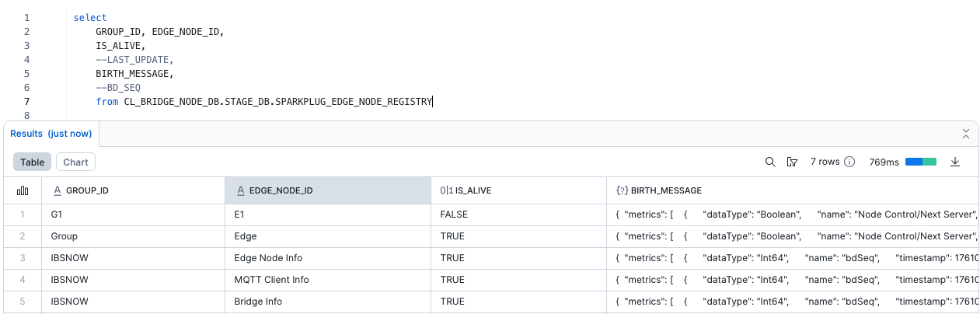
Task: Click the BIRTH_MESSAGE variant type icon
Action: pyautogui.click(x=622, y=190)
